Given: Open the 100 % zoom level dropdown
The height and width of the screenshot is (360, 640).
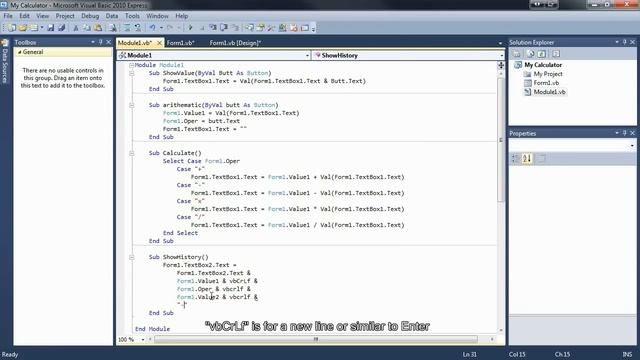Looking at the screenshot, I should (143, 340).
